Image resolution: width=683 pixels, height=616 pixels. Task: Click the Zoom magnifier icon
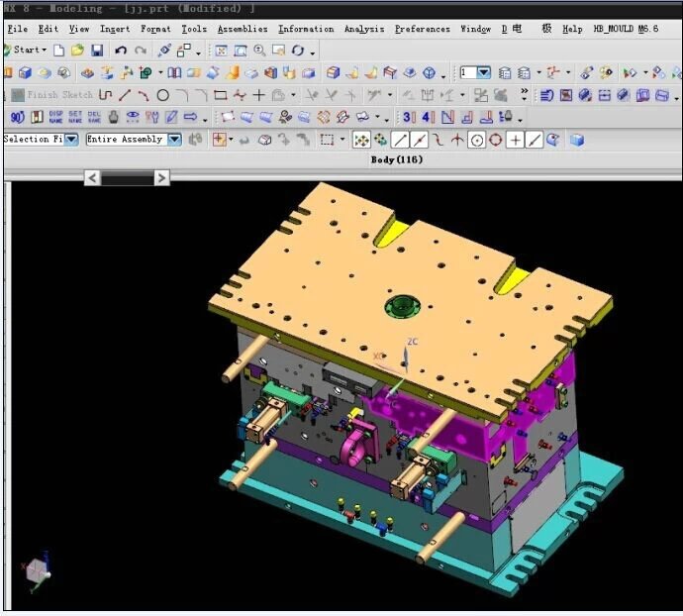pyautogui.click(x=259, y=51)
